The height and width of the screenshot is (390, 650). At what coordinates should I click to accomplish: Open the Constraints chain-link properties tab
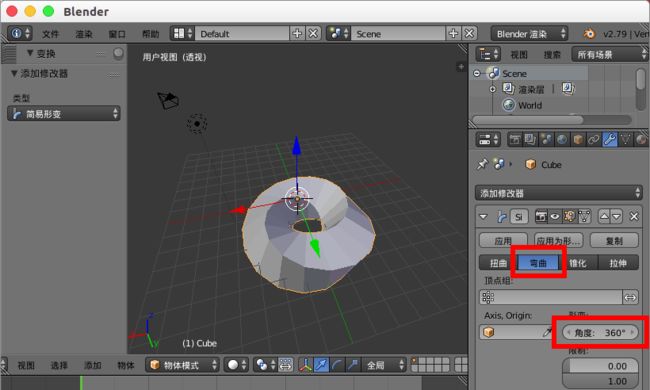tap(593, 140)
